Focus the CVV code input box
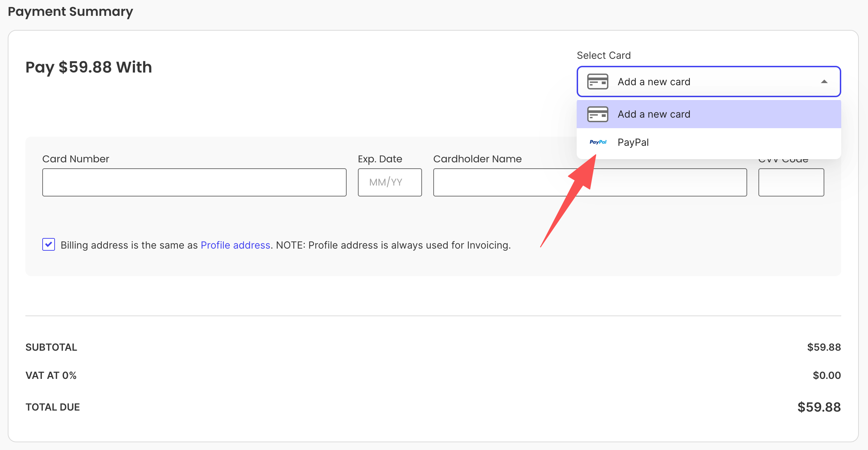Viewport: 868px width, 450px height. coord(791,182)
